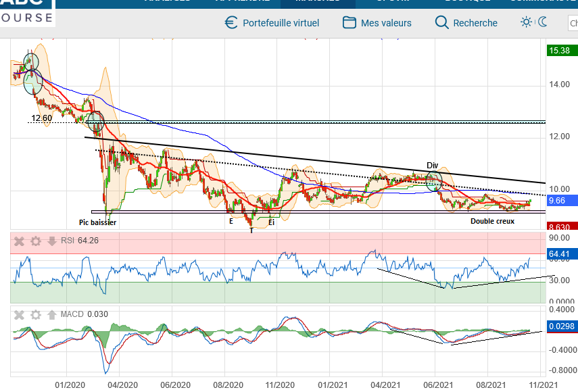
Task: Click the 14.00 price axis label
Action: [559, 84]
